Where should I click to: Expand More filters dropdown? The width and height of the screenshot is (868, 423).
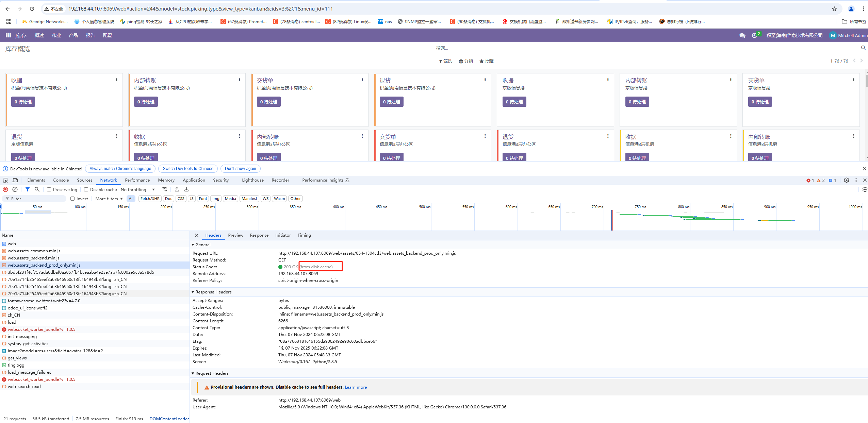109,199
